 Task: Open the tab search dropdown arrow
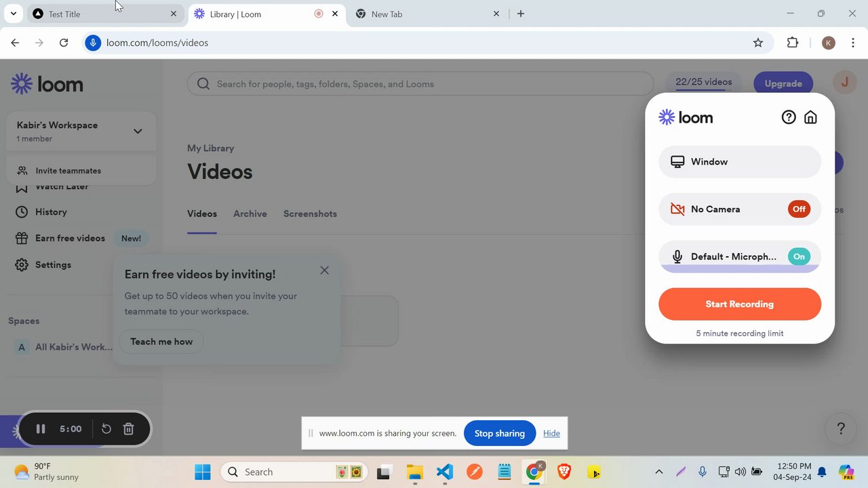coord(13,14)
